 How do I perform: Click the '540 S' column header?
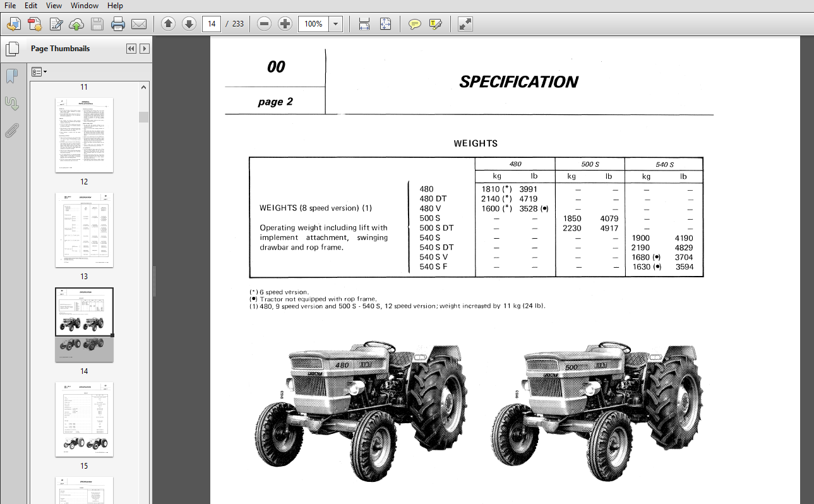664,164
